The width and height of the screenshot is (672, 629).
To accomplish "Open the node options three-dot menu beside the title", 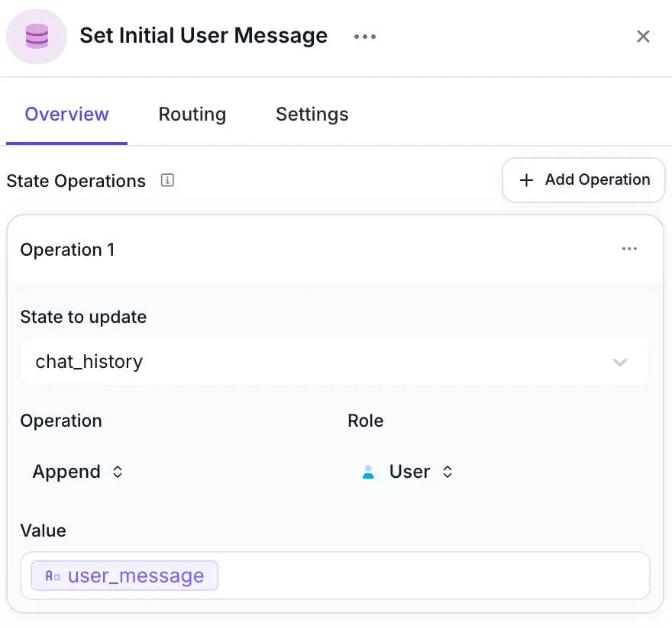I will coord(365,37).
